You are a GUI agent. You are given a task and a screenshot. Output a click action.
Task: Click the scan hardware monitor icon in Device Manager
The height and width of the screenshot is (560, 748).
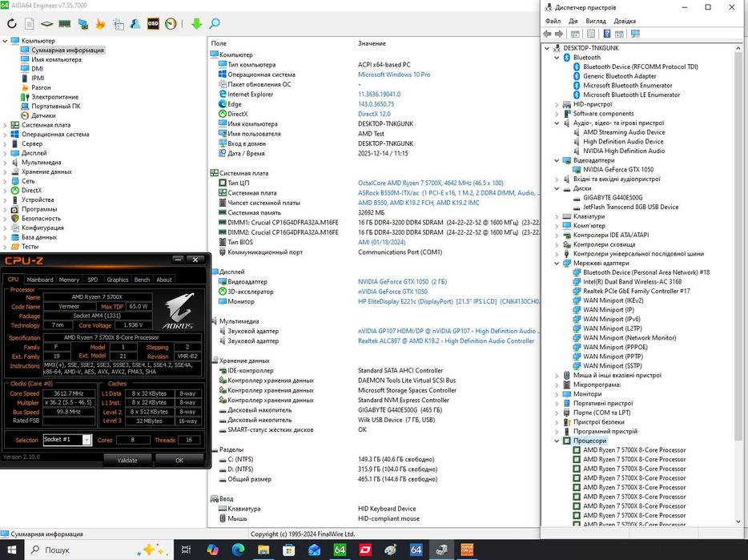635,34
